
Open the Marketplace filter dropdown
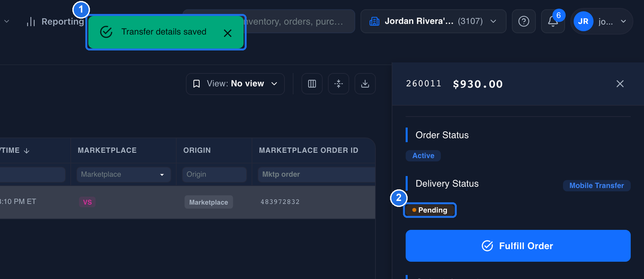(123, 175)
